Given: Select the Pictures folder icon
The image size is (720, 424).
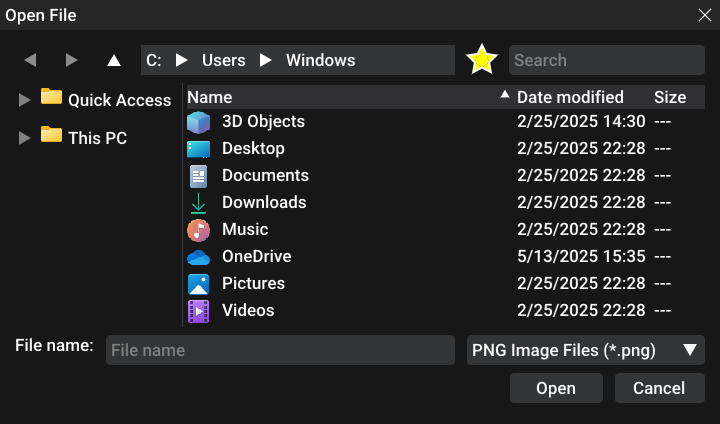Looking at the screenshot, I should click(199, 284).
